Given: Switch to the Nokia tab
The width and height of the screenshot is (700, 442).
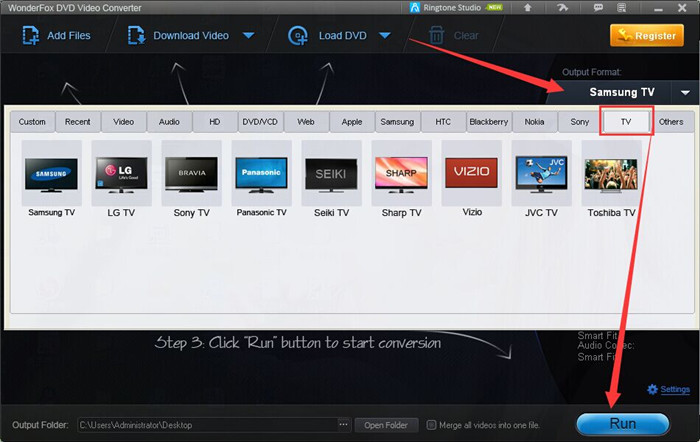Looking at the screenshot, I should (534, 122).
